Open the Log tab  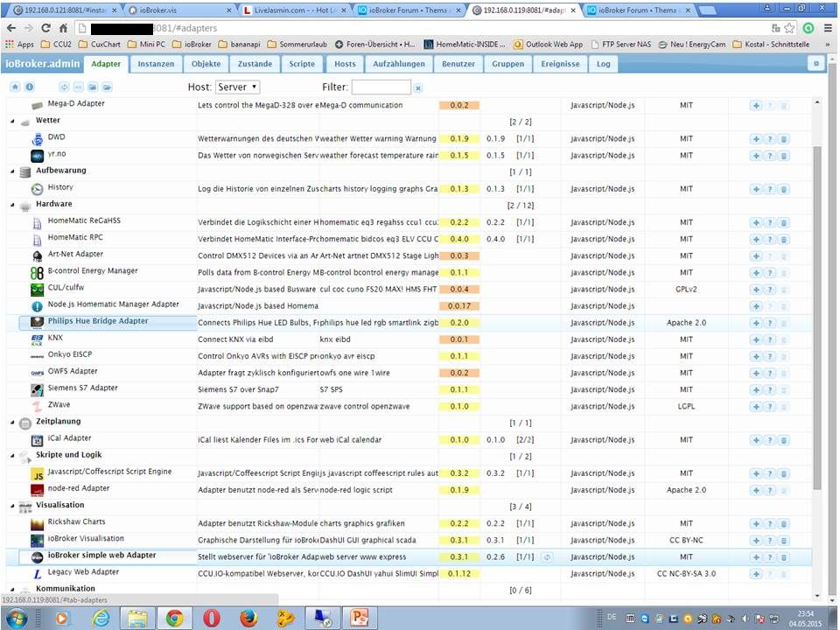604,64
